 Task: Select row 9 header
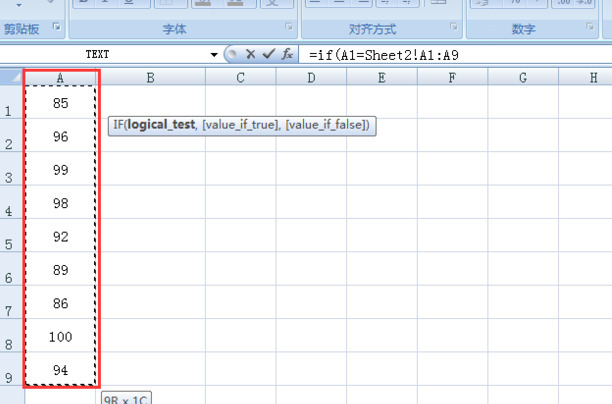[12, 369]
